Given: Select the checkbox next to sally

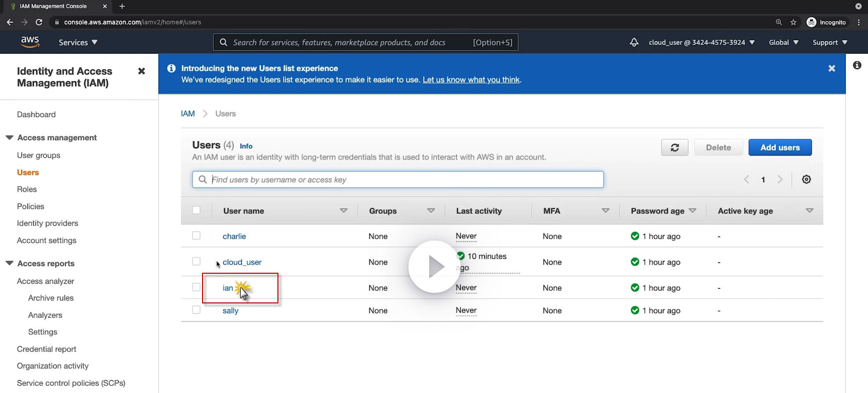Looking at the screenshot, I should (197, 310).
